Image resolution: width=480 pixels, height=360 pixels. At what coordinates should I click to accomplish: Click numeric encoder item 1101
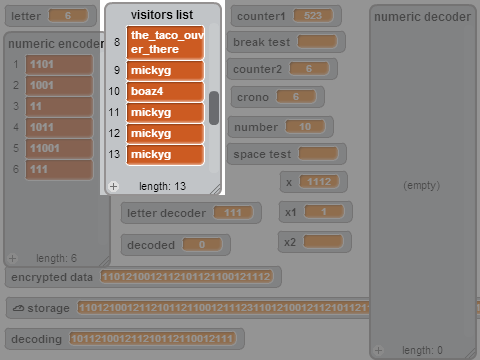pyautogui.click(x=59, y=64)
